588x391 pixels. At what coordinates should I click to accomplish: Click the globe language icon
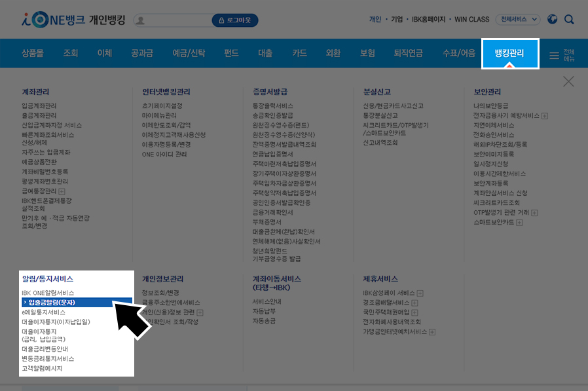(x=552, y=19)
